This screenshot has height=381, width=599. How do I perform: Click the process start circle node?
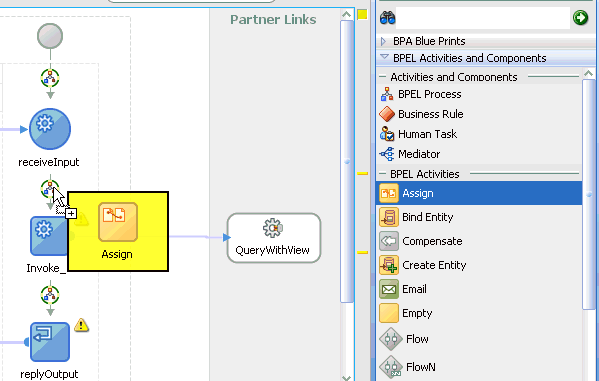click(50, 36)
